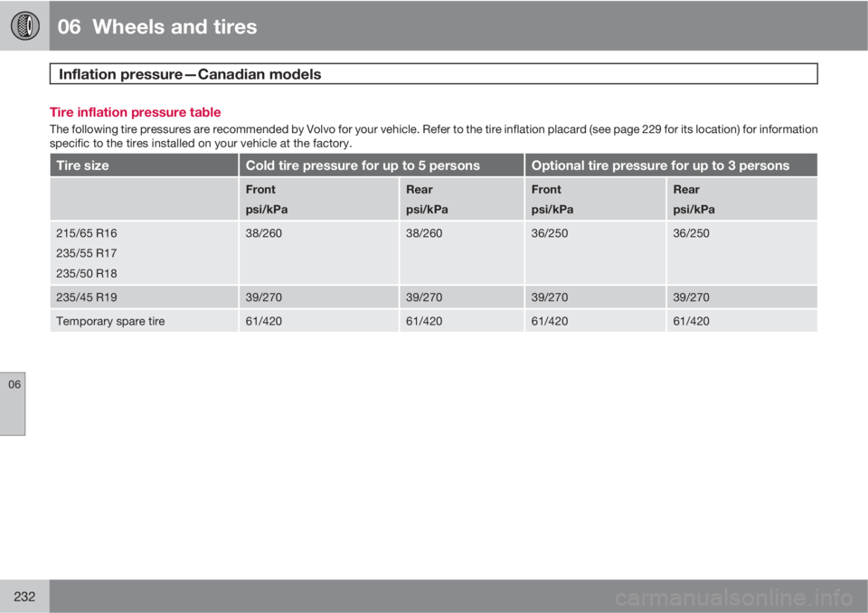Click 'Optional tire pressure for up to 3 persons' header
Viewport: 868px width, 613px height.
tap(660, 165)
